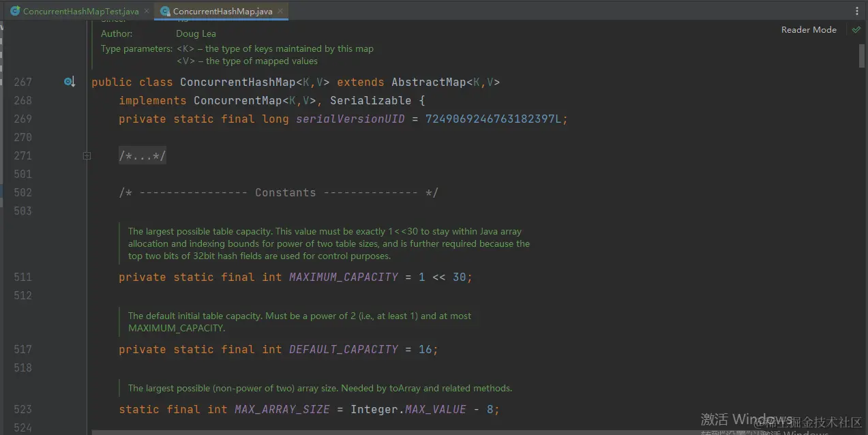Click the 'extends' keyword on line 267
Screen dimensions: 868x435
pos(360,82)
